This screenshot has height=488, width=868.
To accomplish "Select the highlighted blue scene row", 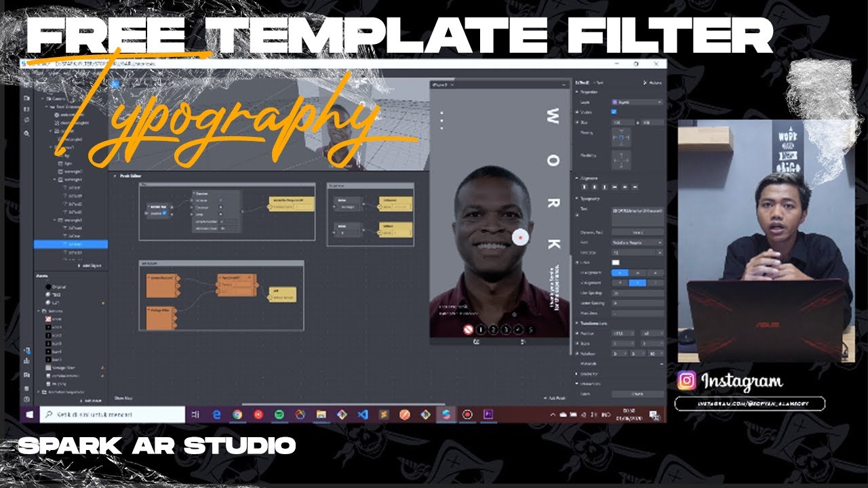I will (71, 244).
